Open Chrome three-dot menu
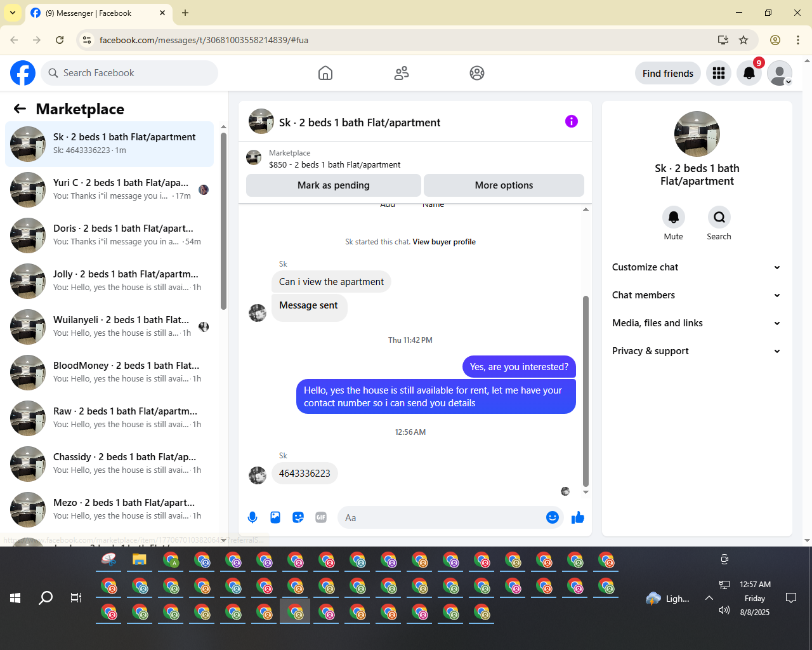Image resolution: width=812 pixels, height=650 pixels. point(798,40)
